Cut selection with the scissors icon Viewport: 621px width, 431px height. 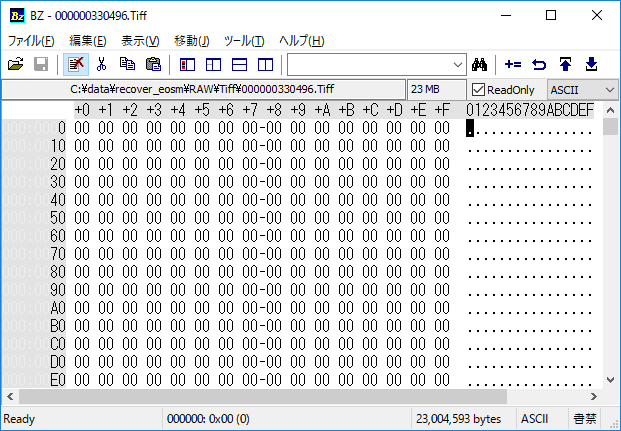click(101, 64)
